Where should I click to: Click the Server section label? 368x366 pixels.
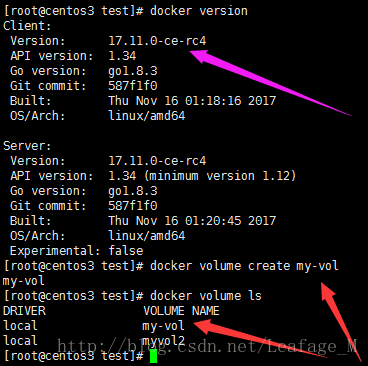(27, 146)
